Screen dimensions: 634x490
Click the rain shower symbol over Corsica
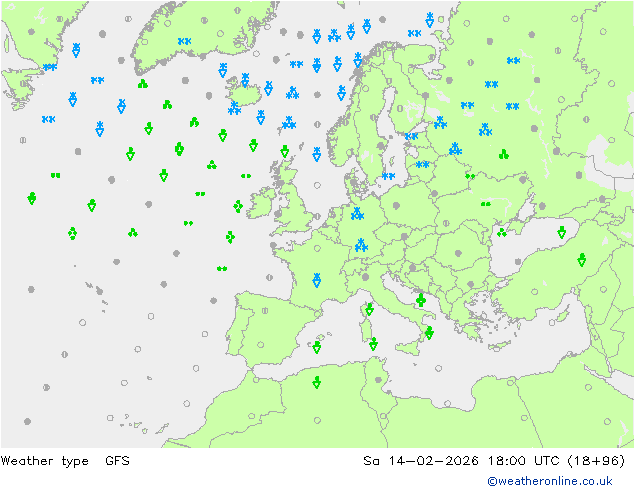tap(369, 309)
